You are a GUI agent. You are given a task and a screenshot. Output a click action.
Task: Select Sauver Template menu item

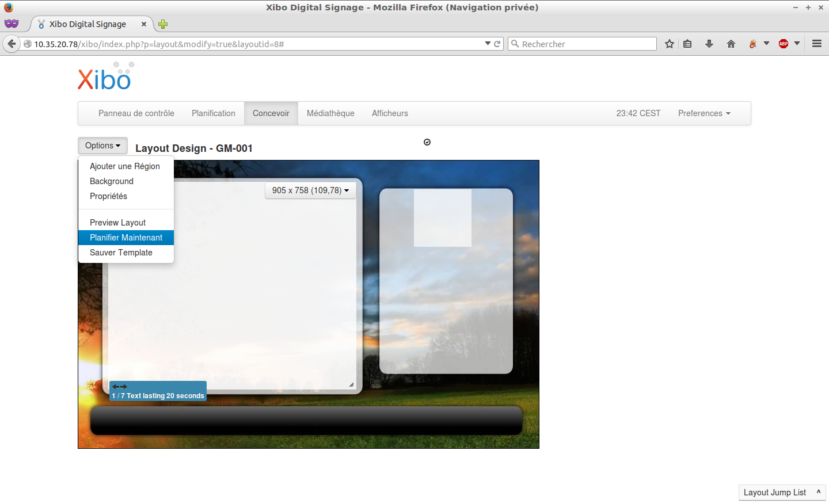pos(121,253)
